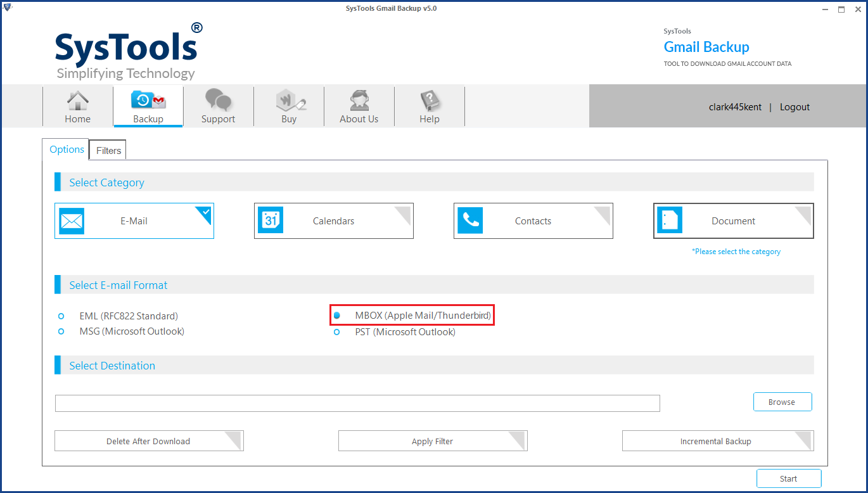The height and width of the screenshot is (493, 868).
Task: Click the Please select the category note
Action: pyautogui.click(x=736, y=252)
